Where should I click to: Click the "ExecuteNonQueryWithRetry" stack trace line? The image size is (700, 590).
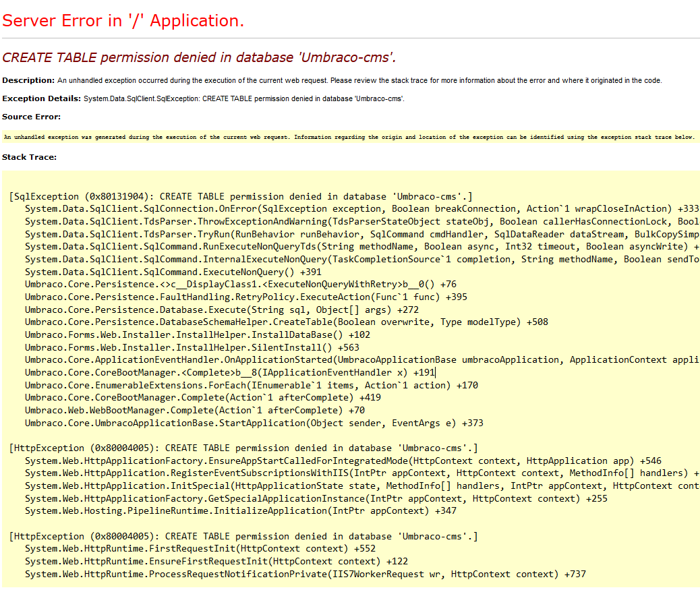tap(241, 285)
